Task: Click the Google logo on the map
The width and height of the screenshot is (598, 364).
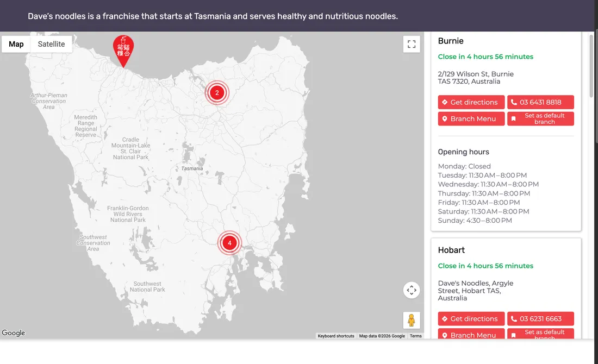Action: [14, 332]
